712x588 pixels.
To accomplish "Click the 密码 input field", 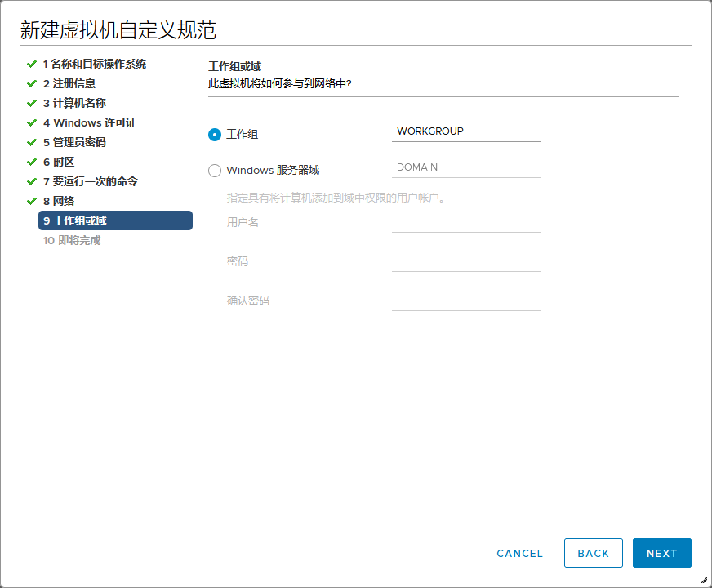I will pyautogui.click(x=465, y=261).
